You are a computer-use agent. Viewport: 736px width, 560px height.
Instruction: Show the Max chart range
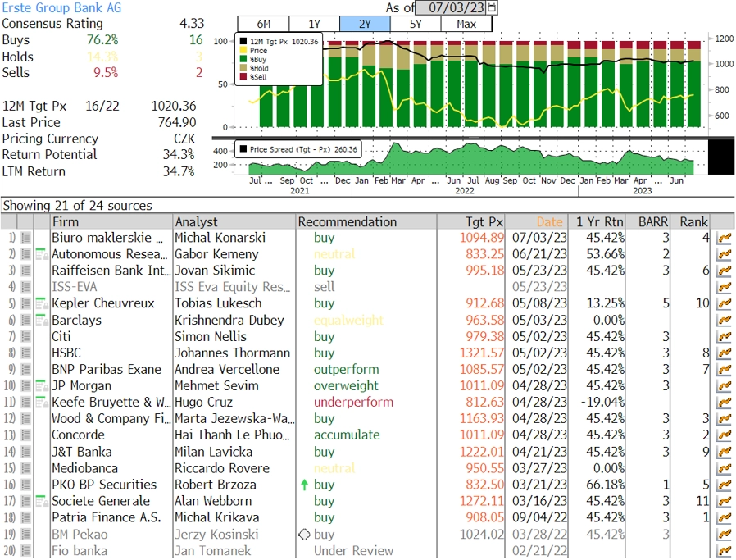(x=466, y=24)
